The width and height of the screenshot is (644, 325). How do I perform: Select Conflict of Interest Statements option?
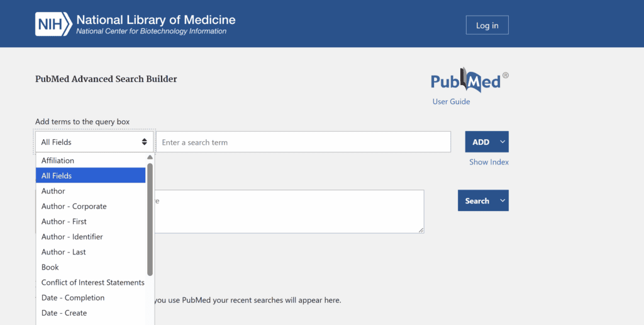tap(91, 282)
